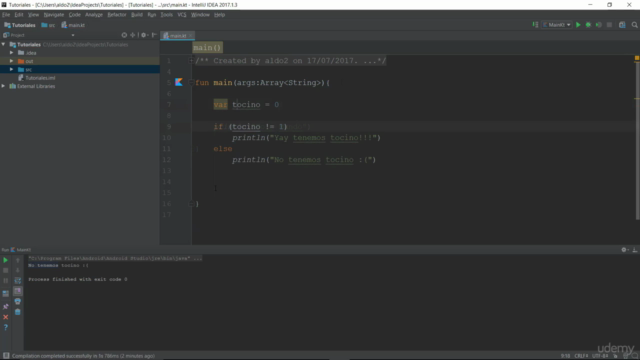
Task: Click the Kotlin run gutter icon on line 5
Action: click(179, 82)
